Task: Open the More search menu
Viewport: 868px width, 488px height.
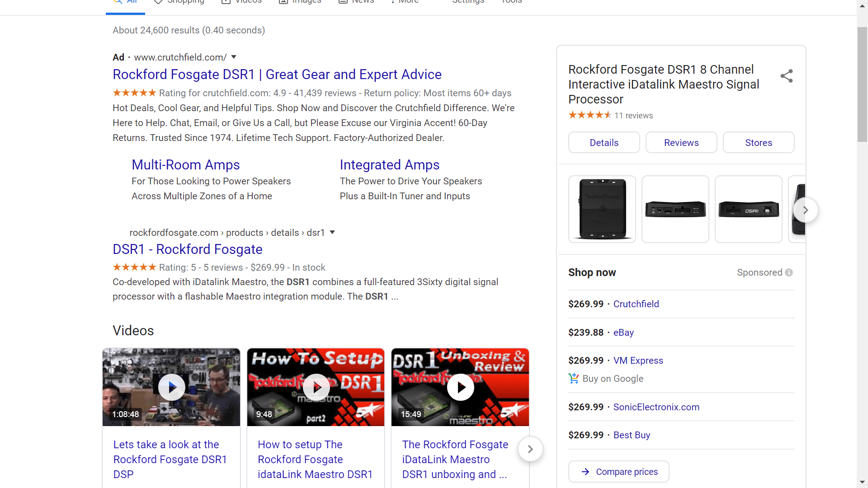Action: tap(405, 1)
